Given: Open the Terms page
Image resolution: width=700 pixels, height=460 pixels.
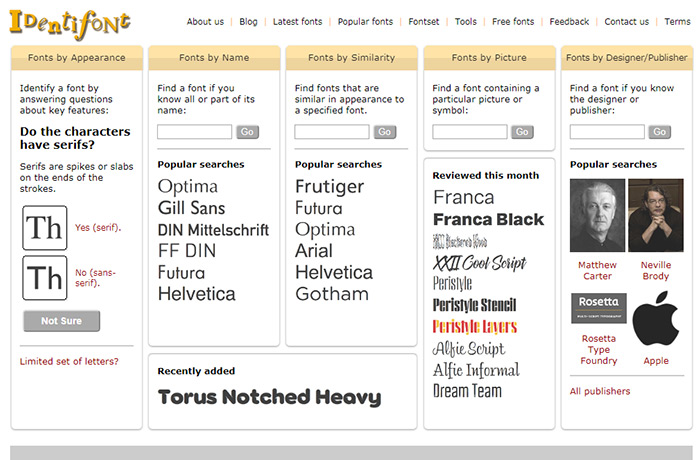Looking at the screenshot, I should pyautogui.click(x=677, y=21).
